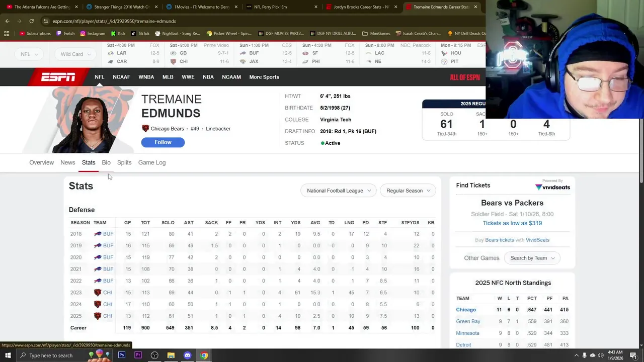Switch to the Overview tab
The height and width of the screenshot is (362, 644).
pos(41,162)
